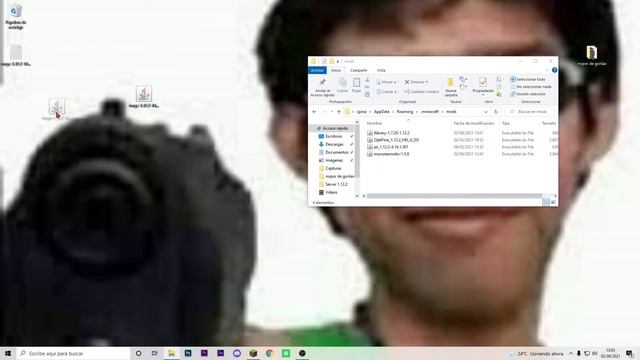Open recent locations dropdown beside navigation arrows
Viewport: 640px width, 360px height.
[332, 111]
